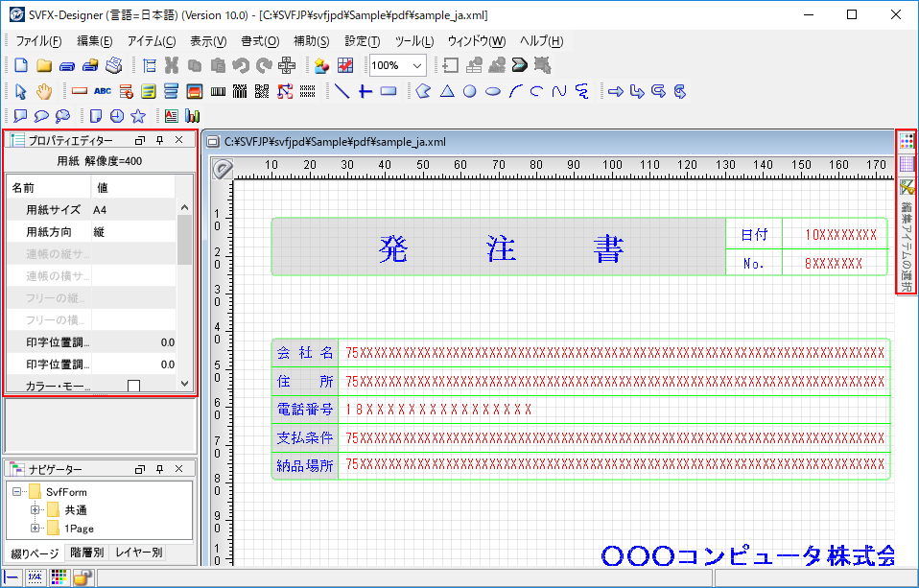
Task: Close the ナビゲーター panel
Action: click(179, 469)
